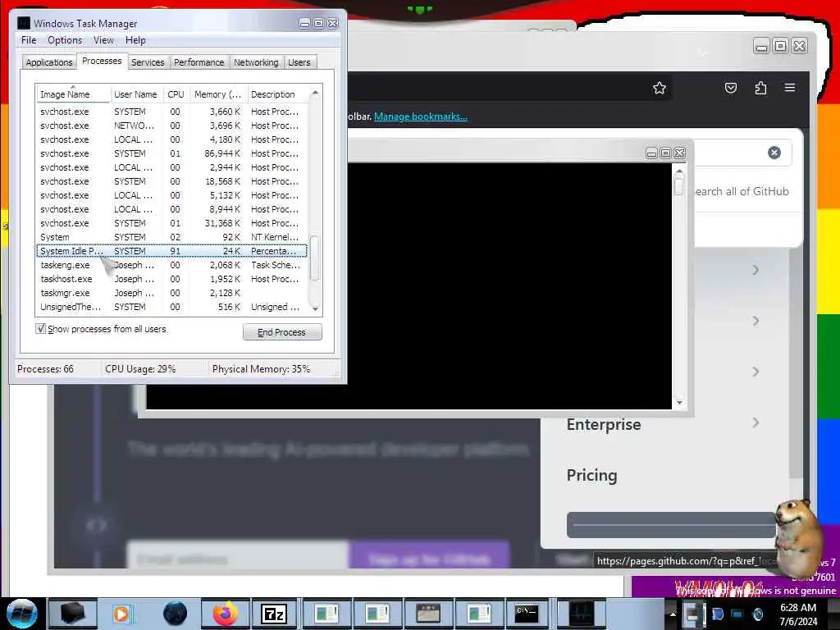840x630 pixels.
Task: Sort processes by the CPU column
Action: (x=176, y=94)
